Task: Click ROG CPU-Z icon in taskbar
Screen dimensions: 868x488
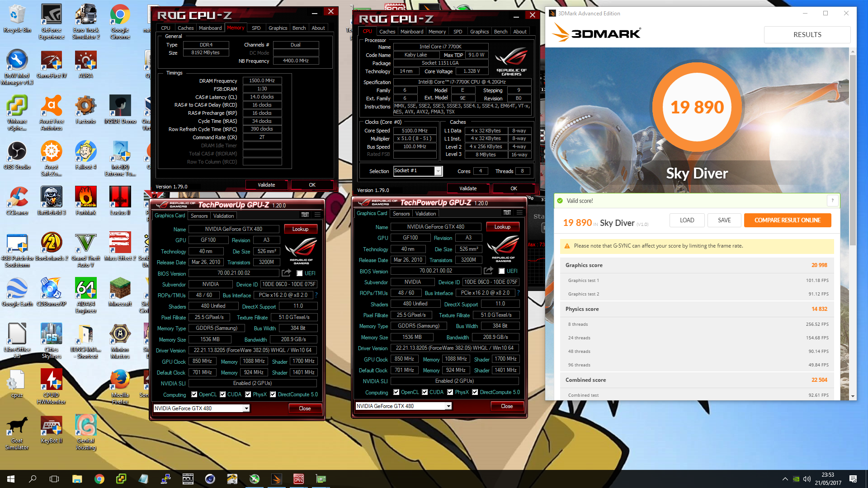Action: (298, 479)
